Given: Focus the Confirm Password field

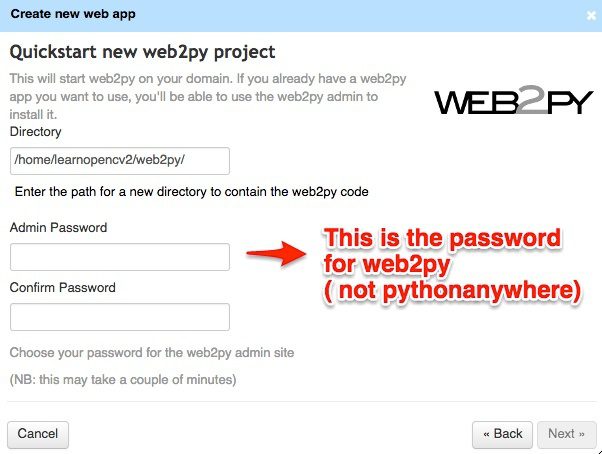Looking at the screenshot, I should click(x=120, y=317).
